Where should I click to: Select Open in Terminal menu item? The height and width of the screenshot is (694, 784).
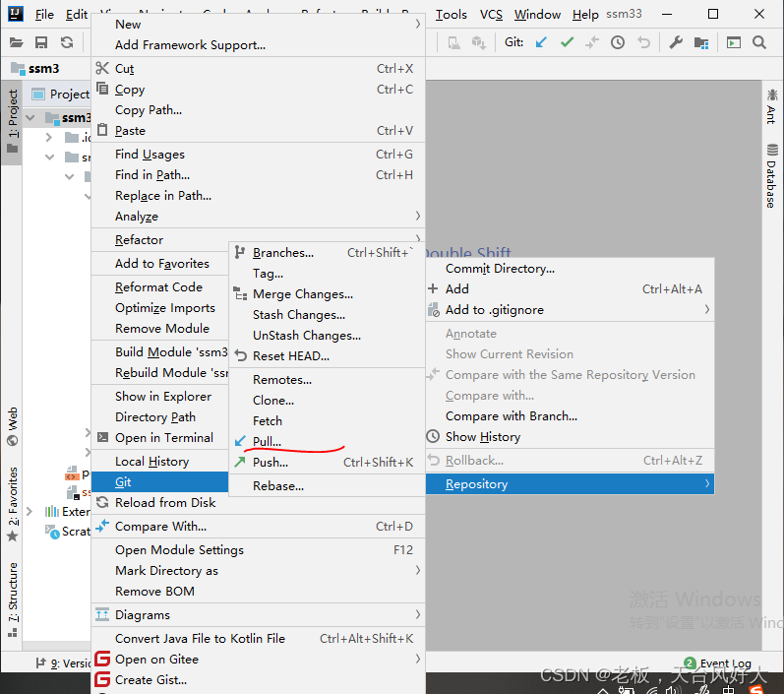point(160,438)
